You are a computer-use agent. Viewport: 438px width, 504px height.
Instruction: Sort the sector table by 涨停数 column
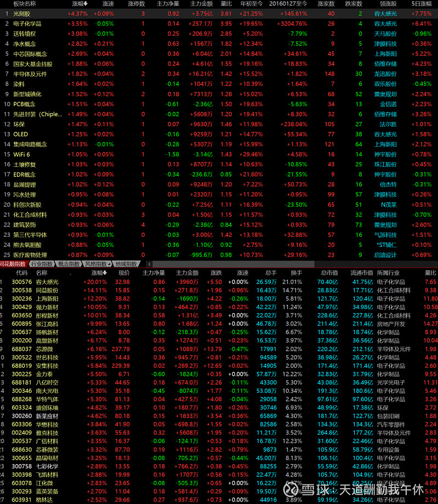click(x=136, y=4)
